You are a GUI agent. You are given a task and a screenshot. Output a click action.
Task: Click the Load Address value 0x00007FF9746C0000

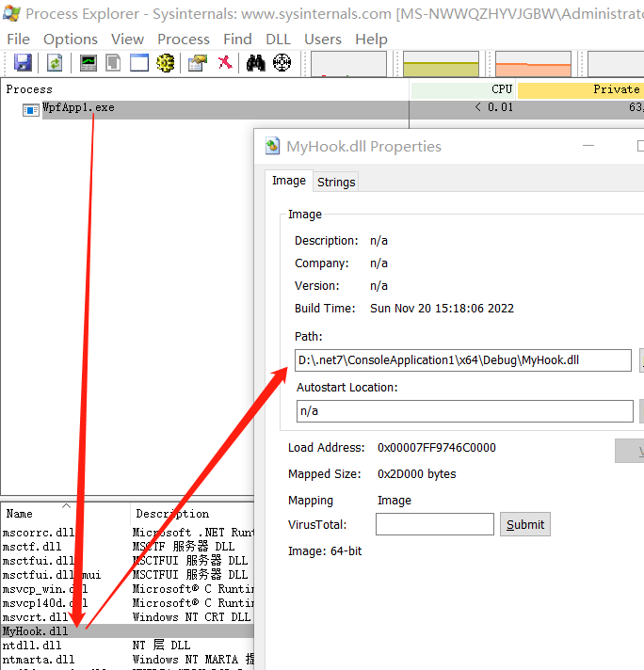click(x=437, y=447)
